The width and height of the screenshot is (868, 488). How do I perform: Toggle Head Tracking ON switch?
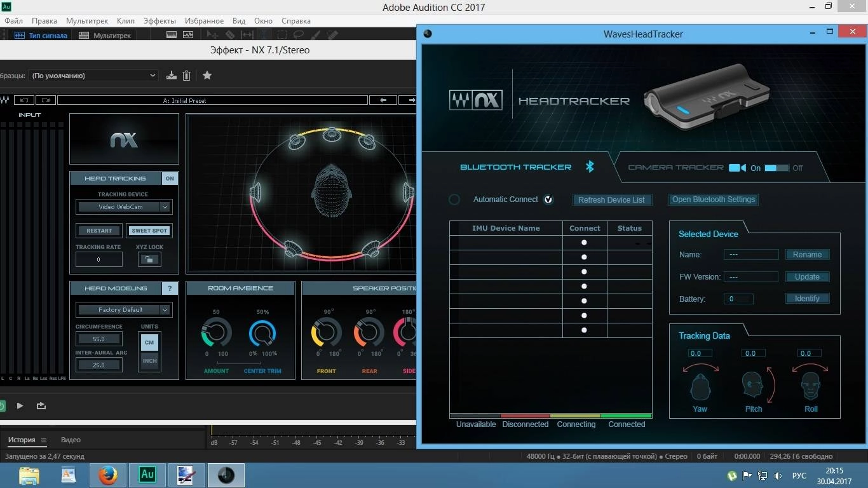click(x=170, y=179)
